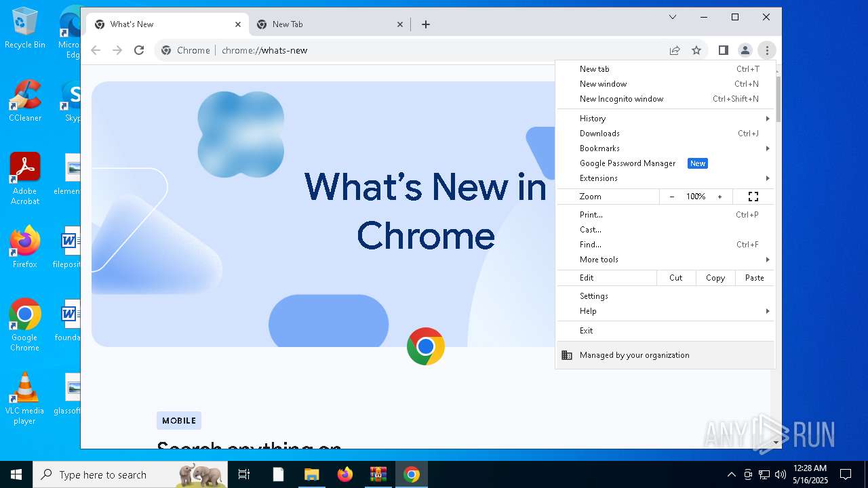The width and height of the screenshot is (868, 488).
Task: Click the scrollbar down arrow
Action: tap(776, 443)
